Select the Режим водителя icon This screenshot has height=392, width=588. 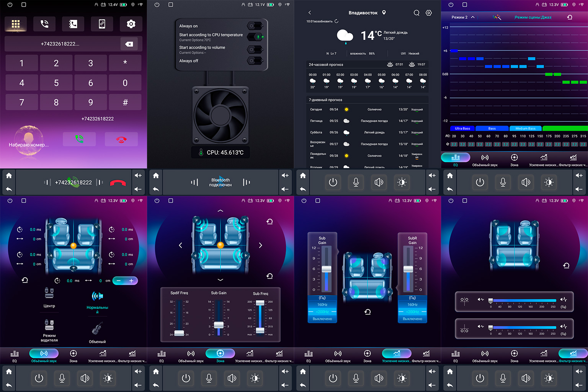49,325
